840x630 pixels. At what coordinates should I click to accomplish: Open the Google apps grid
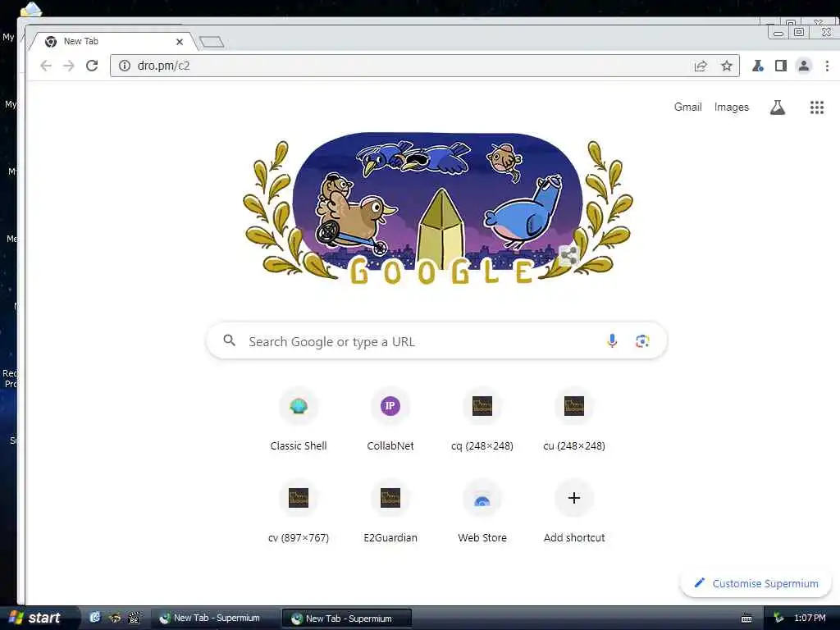click(816, 107)
